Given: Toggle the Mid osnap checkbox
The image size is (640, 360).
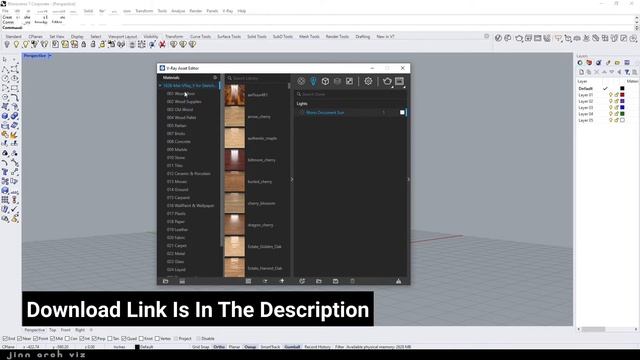Looking at the screenshot, I should (x=52, y=338).
